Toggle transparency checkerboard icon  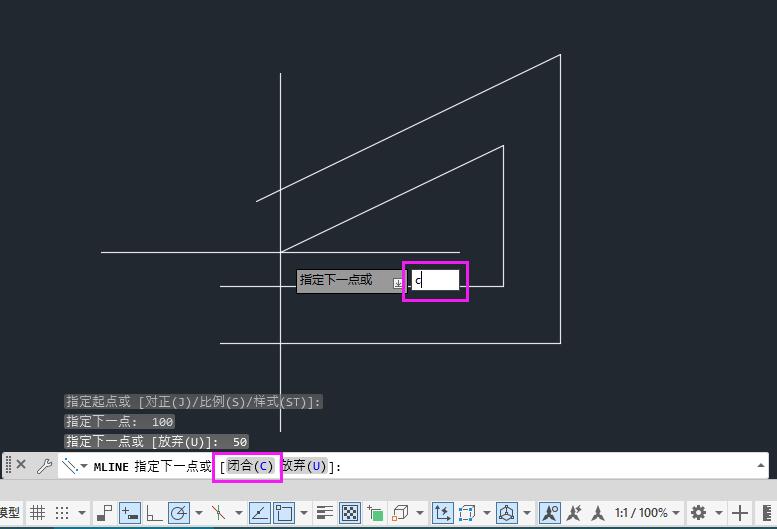(350, 513)
